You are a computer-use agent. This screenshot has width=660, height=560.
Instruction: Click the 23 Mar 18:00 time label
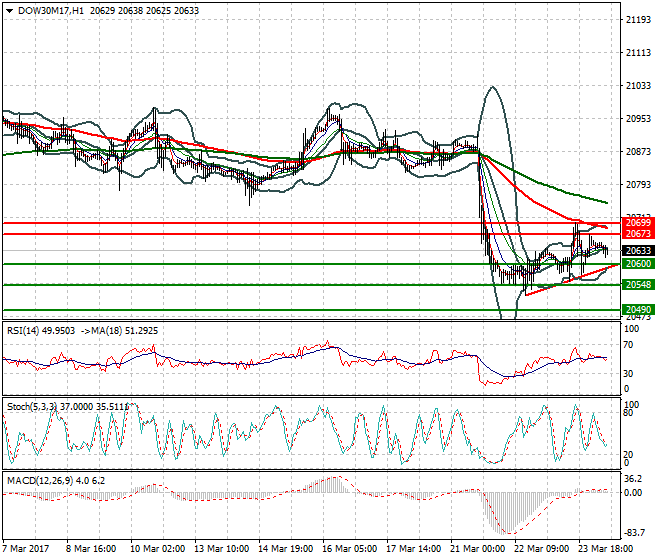pyautogui.click(x=606, y=549)
